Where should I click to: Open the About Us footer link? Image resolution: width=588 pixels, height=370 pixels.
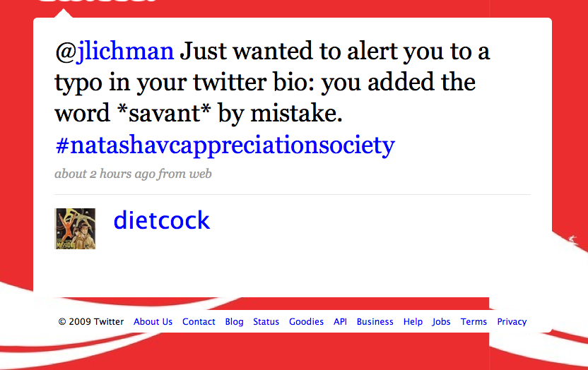153,322
